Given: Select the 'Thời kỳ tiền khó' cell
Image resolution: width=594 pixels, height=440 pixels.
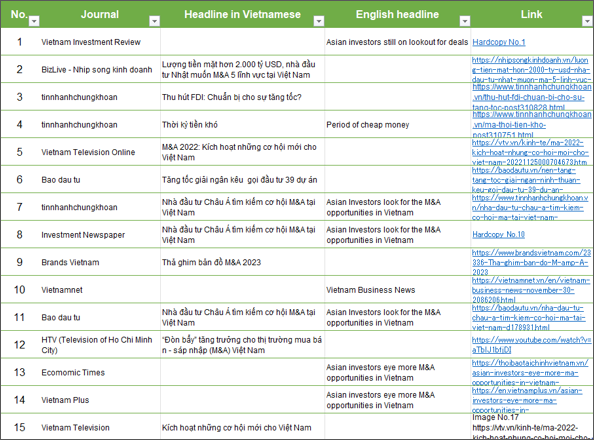Looking at the screenshot, I should [x=242, y=125].
